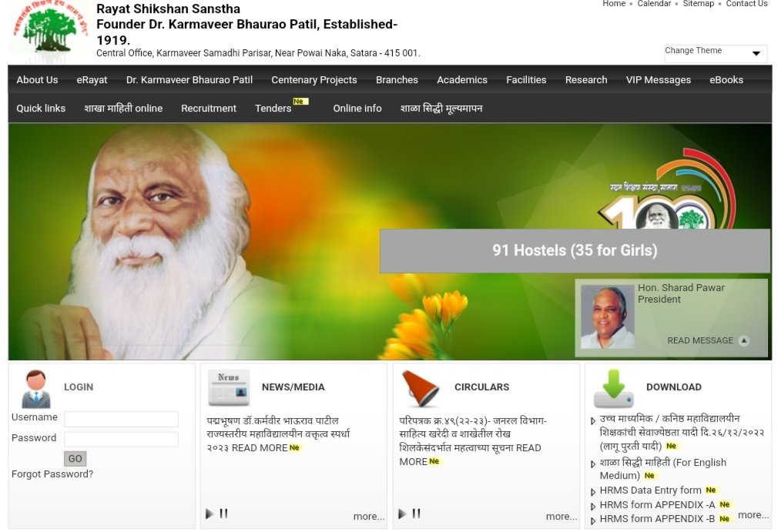778x532 pixels.
Task: Click Sharad Pawar's president photo
Action: (x=607, y=317)
